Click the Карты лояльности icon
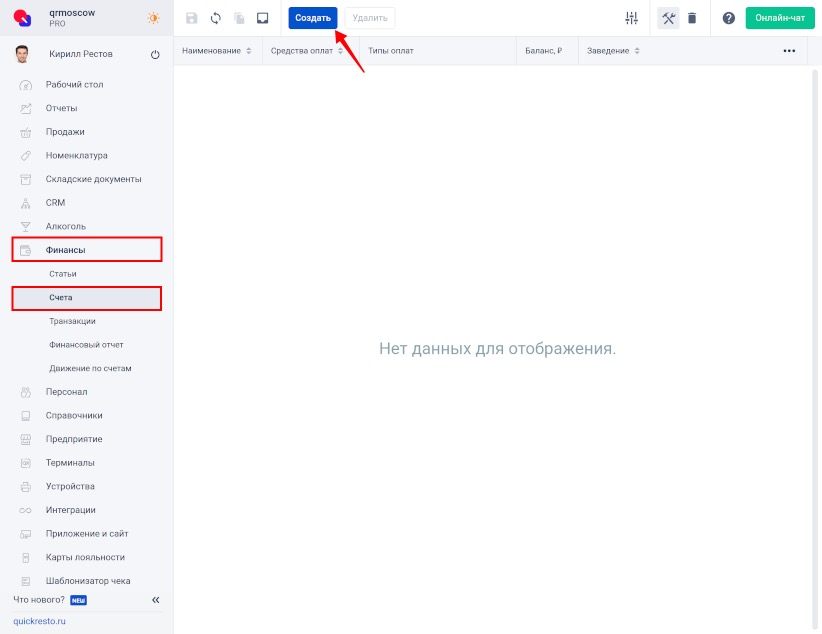This screenshot has width=822, height=634. pyautogui.click(x=25, y=557)
